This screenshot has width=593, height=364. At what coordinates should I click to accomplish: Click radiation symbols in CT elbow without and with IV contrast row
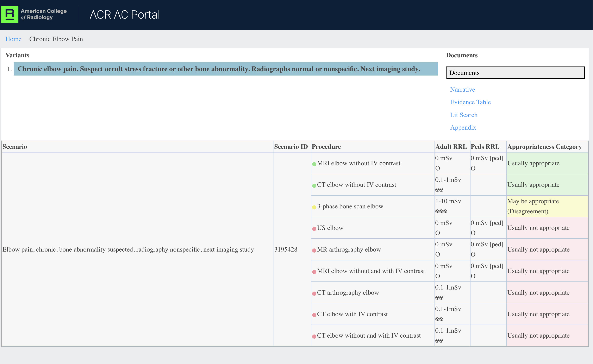[x=439, y=341]
